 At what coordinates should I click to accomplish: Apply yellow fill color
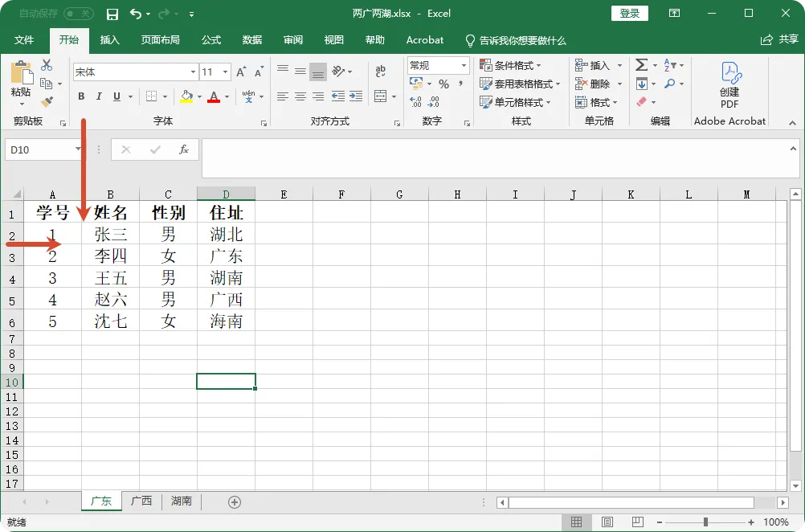[186, 96]
